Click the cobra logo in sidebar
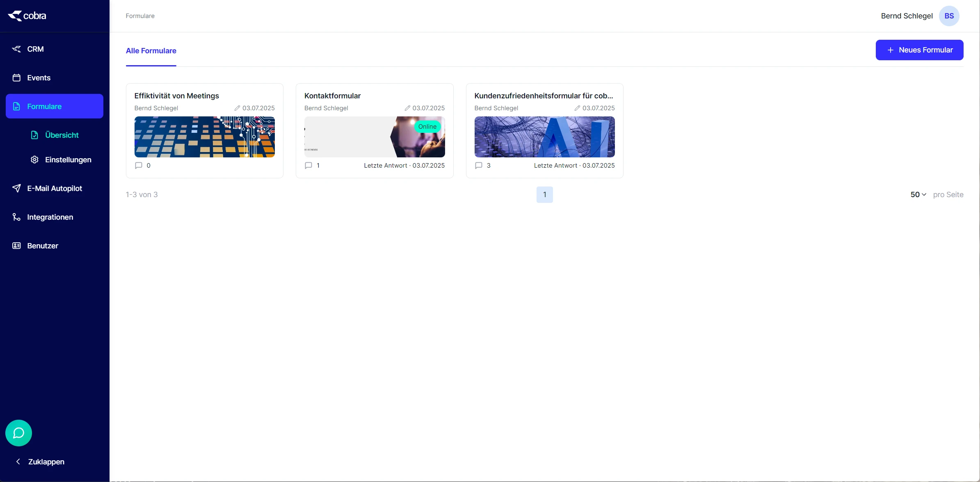 27,16
